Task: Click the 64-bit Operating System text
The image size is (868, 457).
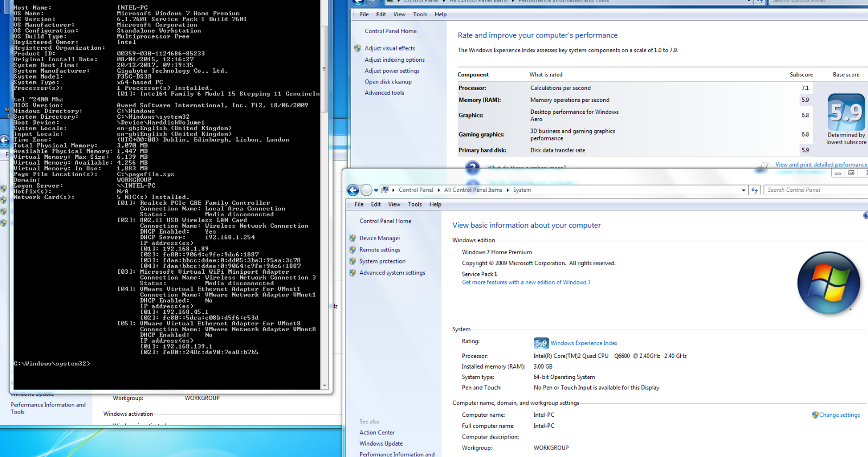Action: tap(564, 377)
